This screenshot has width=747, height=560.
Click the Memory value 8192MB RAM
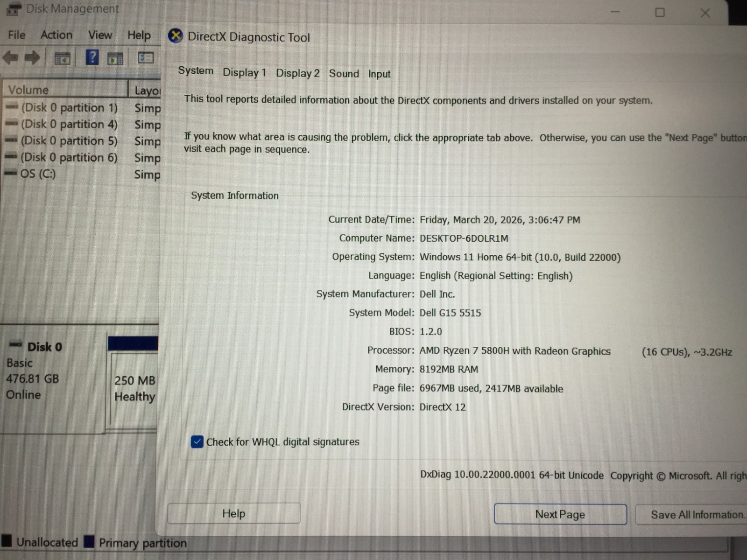pos(449,369)
